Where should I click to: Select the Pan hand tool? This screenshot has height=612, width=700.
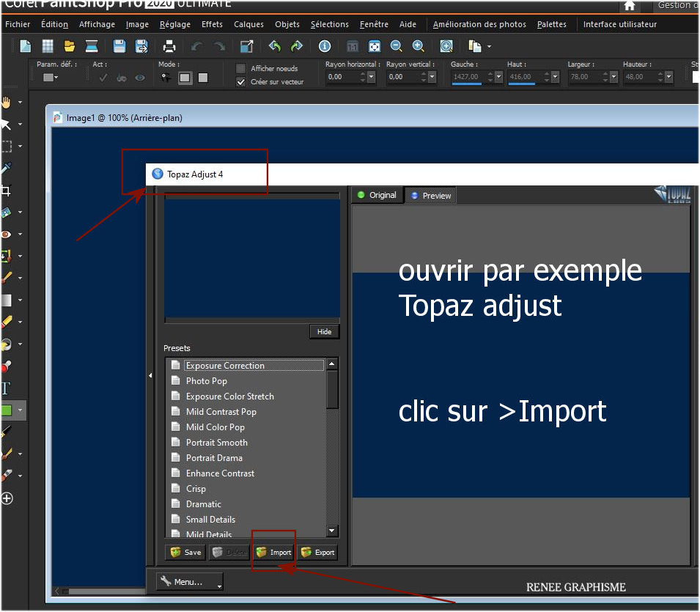pyautogui.click(x=7, y=102)
